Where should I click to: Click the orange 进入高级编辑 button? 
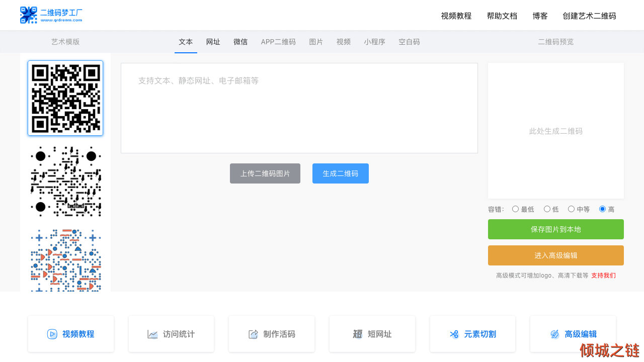pyautogui.click(x=556, y=255)
